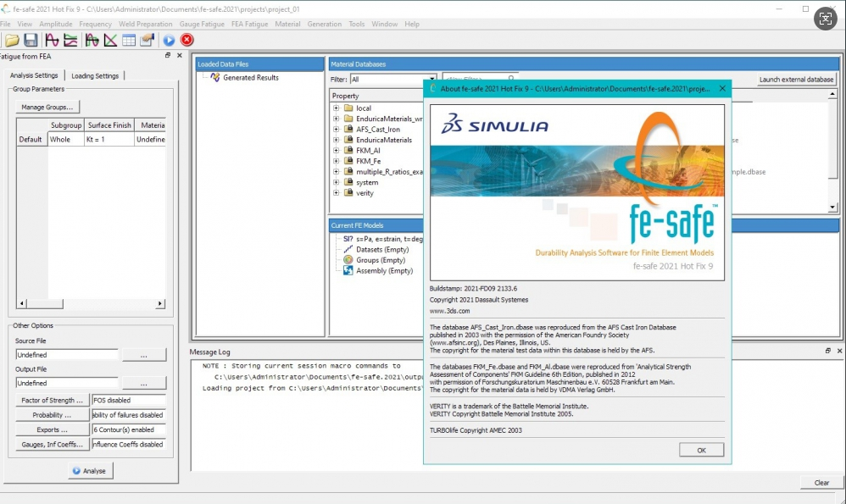Open the Probability settings button
This screenshot has height=504, width=846.
pos(53,415)
